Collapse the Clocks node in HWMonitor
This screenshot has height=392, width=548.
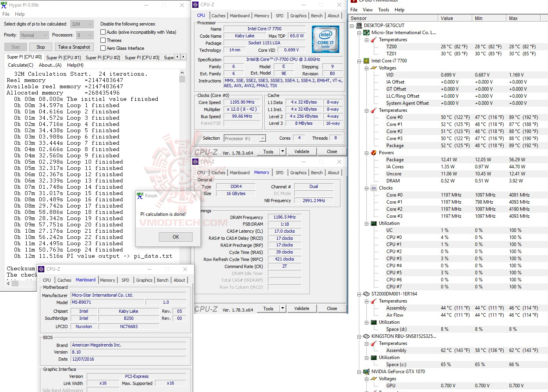point(366,188)
